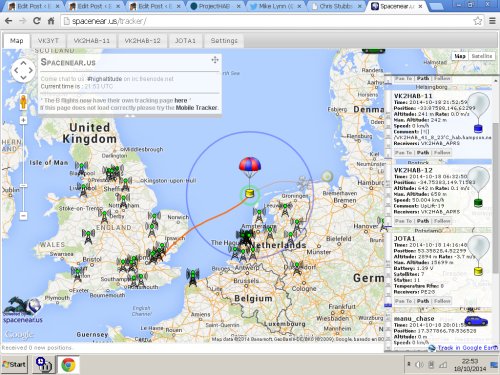Open the VK2HAB-11 tracker tab
The height and width of the screenshot is (375, 500).
coord(91,41)
